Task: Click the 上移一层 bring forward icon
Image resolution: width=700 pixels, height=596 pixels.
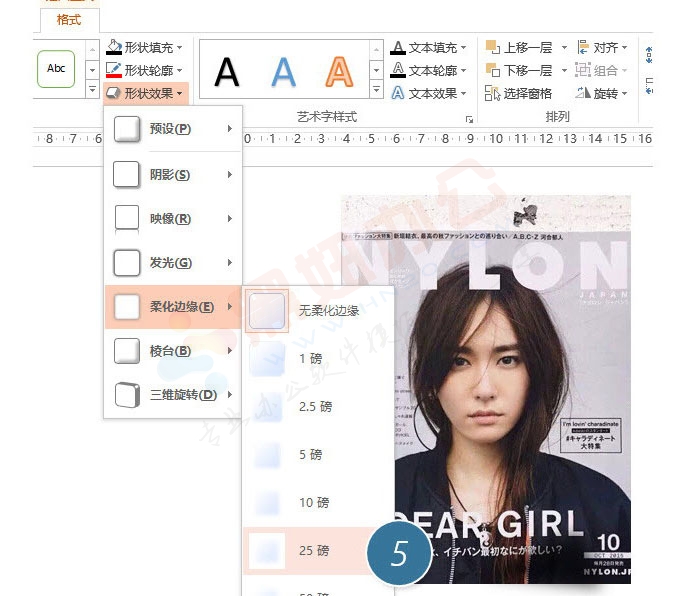Action: point(493,47)
